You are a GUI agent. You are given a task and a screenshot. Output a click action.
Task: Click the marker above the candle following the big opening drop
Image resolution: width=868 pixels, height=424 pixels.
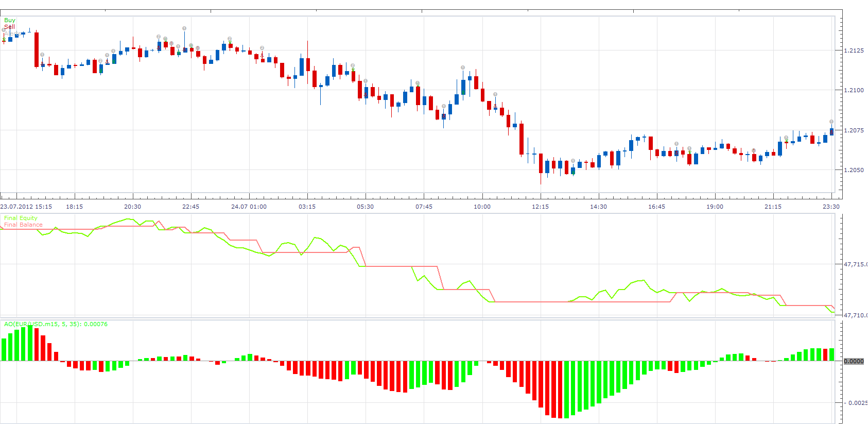42,55
